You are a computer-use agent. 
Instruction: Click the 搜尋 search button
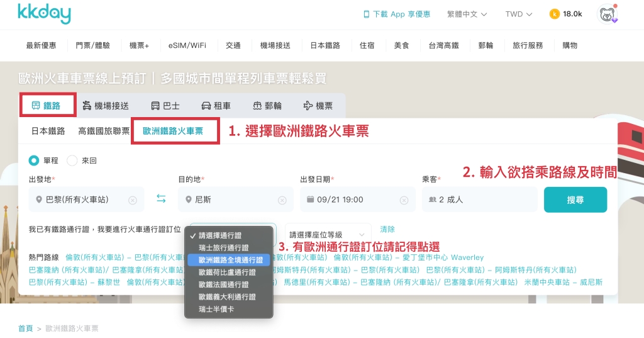click(x=575, y=200)
